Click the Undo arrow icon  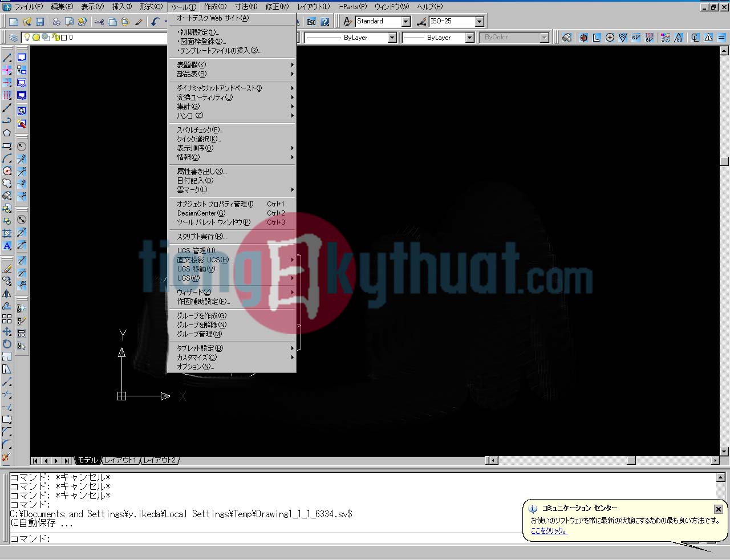(155, 22)
